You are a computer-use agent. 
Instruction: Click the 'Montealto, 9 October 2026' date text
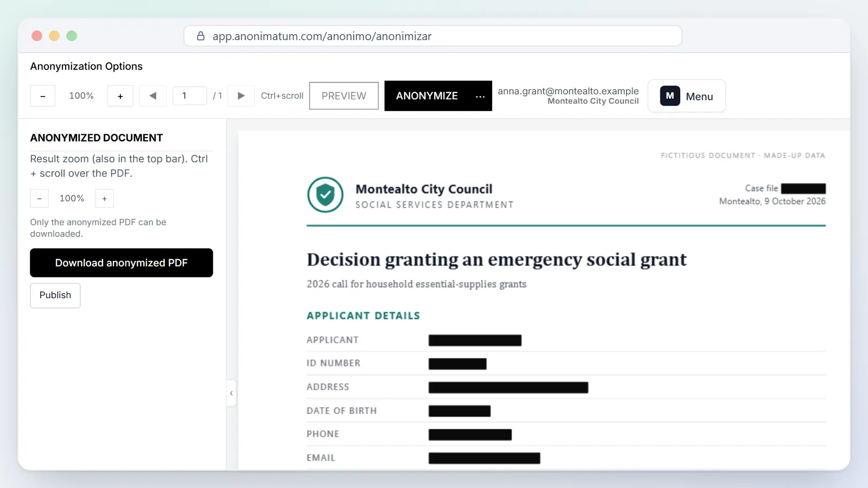coord(773,201)
